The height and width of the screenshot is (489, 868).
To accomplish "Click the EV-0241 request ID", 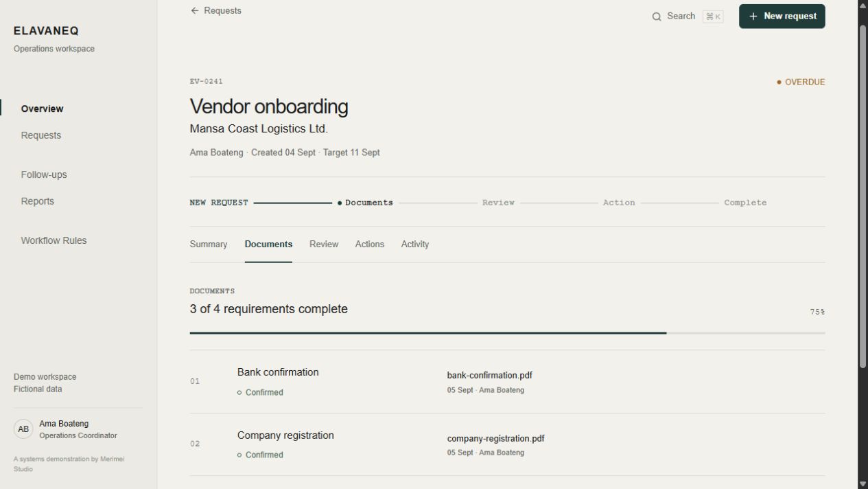I will (207, 82).
